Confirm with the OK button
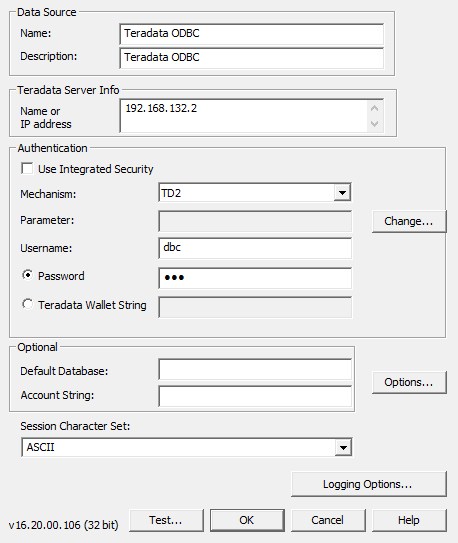The width and height of the screenshot is (458, 543). [x=247, y=520]
